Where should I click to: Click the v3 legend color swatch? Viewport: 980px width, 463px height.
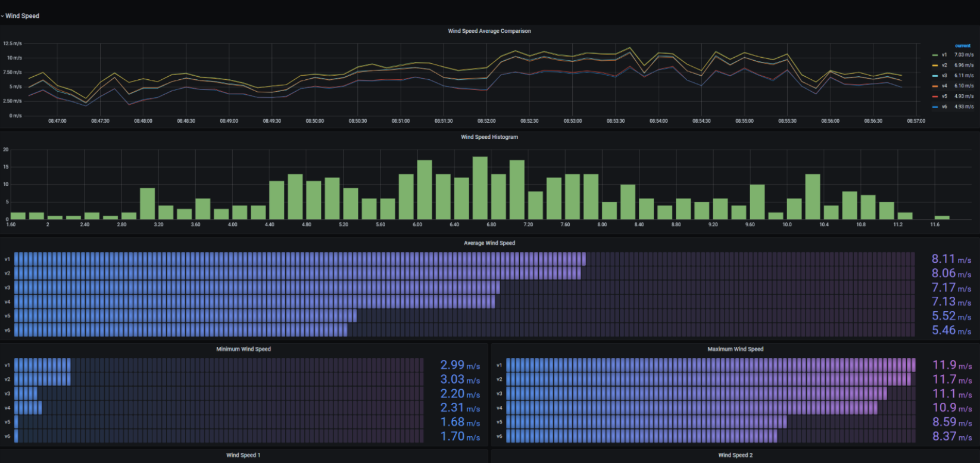tap(935, 76)
